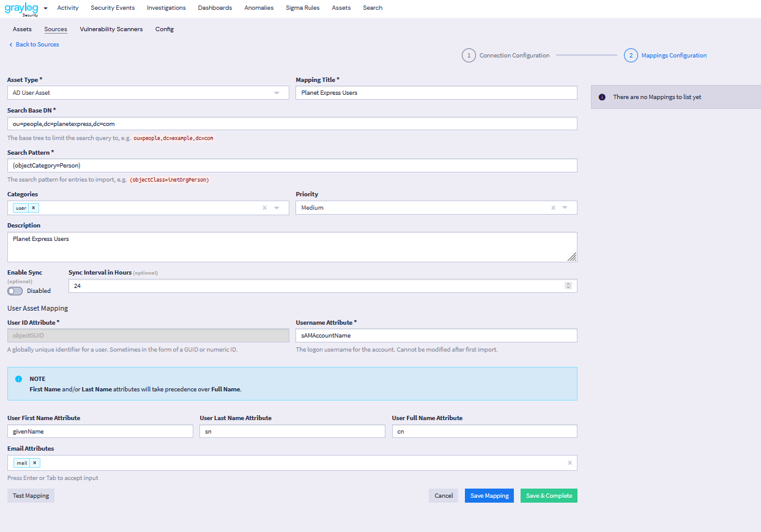The height and width of the screenshot is (532, 761).
Task: Click the Save & Complete button
Action: tap(548, 495)
